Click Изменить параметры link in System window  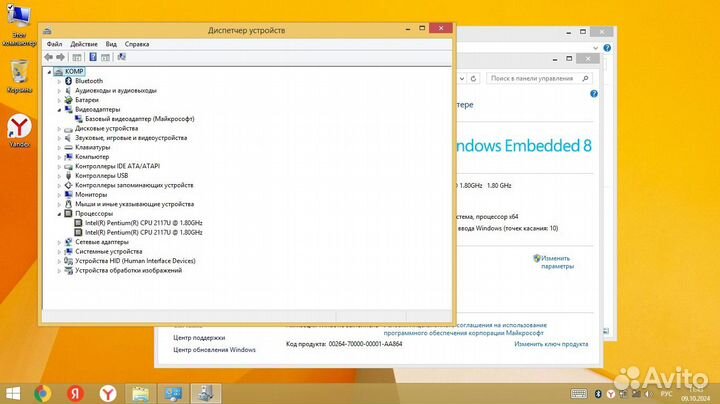[557, 262]
